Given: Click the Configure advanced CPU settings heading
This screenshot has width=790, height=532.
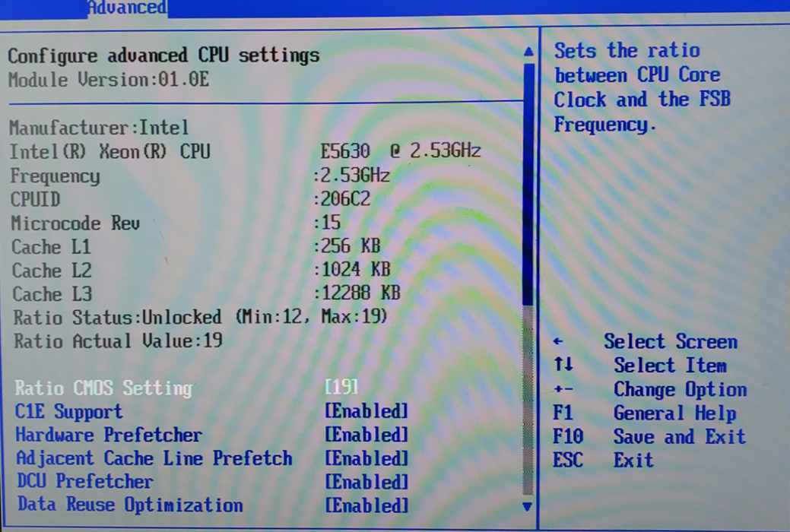Looking at the screenshot, I should click(x=163, y=55).
